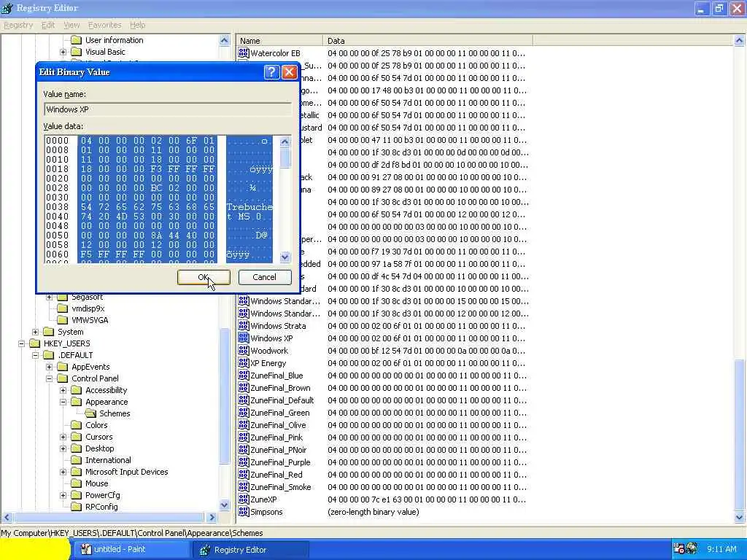Click the ZuneFinal_Blue value icon

click(244, 376)
